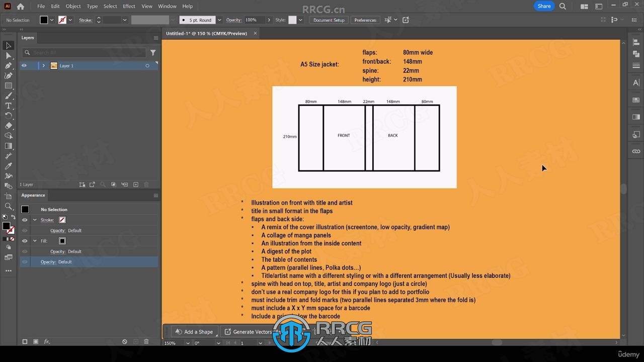
Task: Click the Share button
Action: click(544, 6)
